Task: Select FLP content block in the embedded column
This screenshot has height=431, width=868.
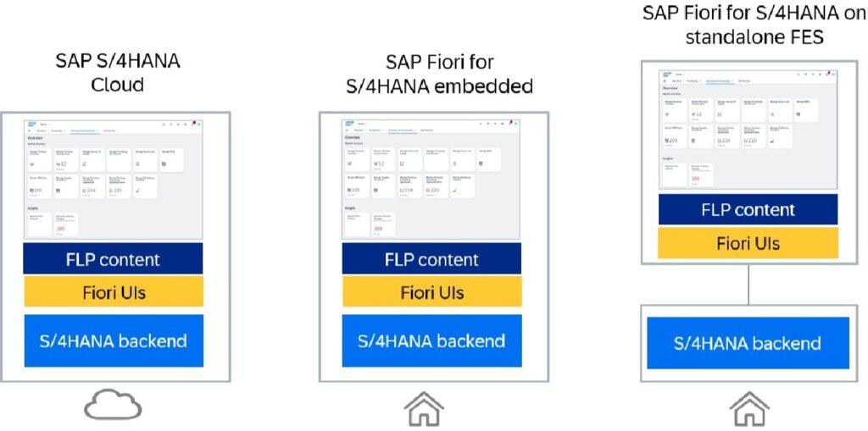Action: pos(431,259)
